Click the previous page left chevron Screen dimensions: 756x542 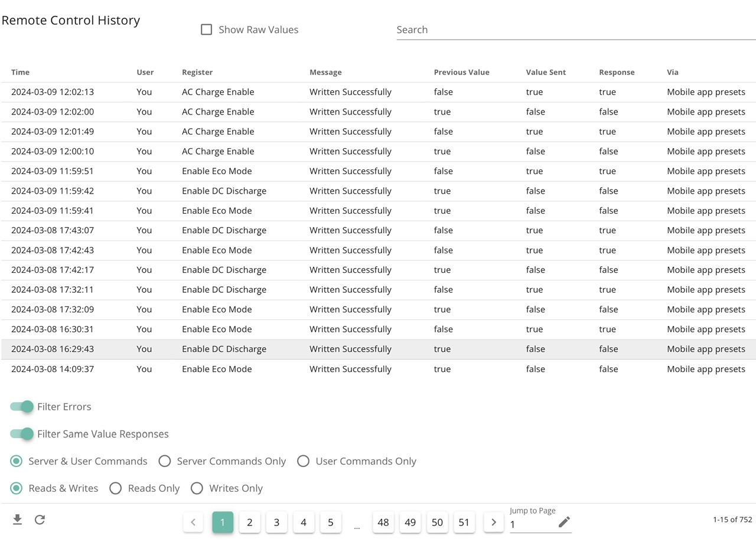193,522
